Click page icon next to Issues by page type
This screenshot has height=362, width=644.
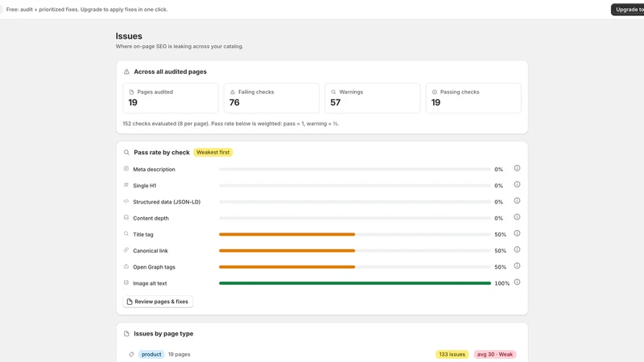click(x=126, y=334)
